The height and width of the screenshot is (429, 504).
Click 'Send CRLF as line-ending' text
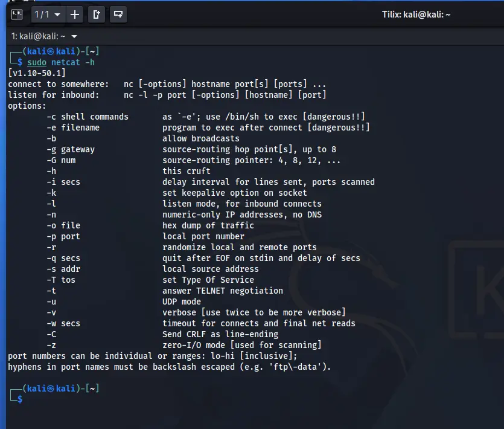220,334
